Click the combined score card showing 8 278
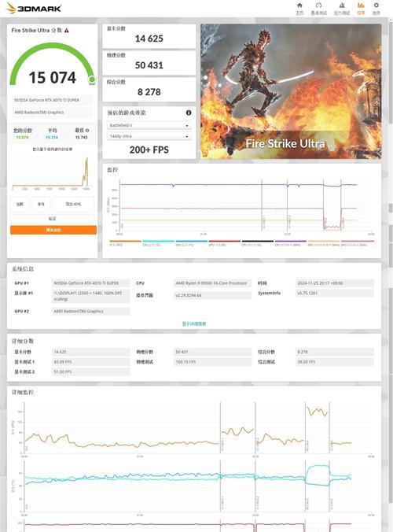This screenshot has width=393, height=532. click(x=149, y=89)
